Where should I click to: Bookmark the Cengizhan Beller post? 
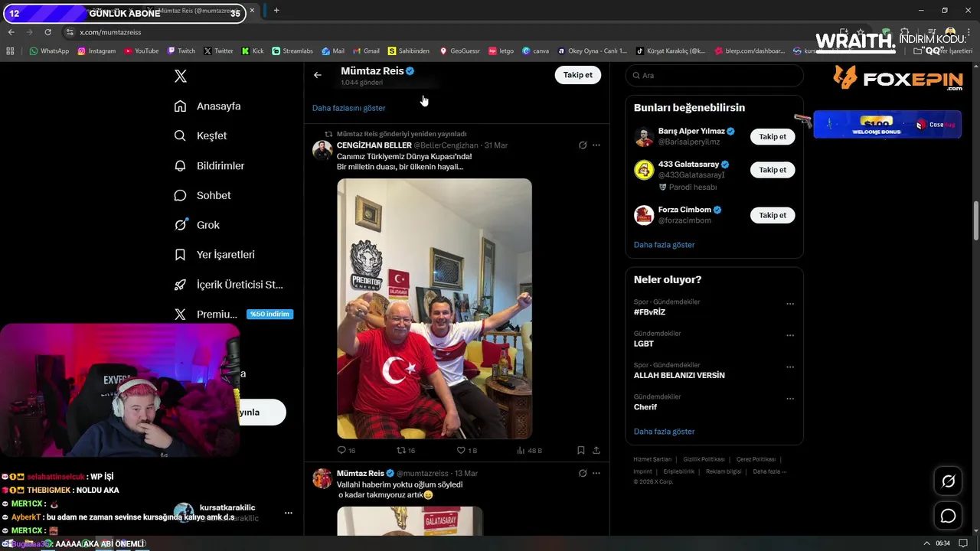581,451
